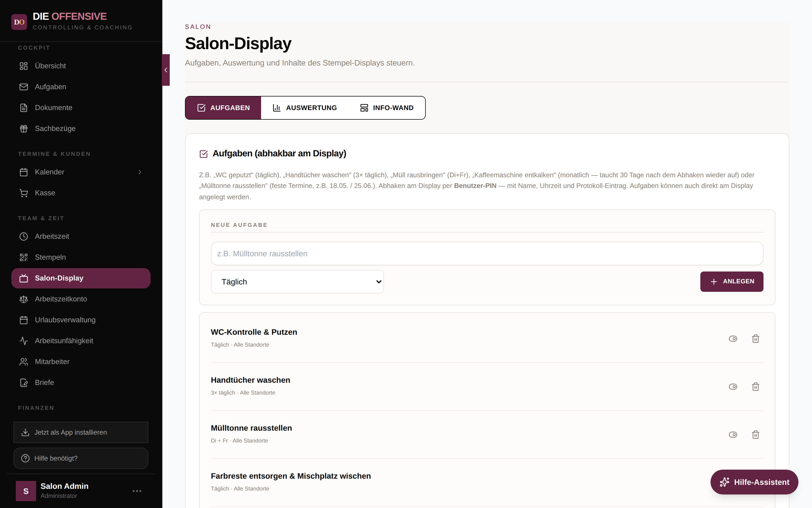Click the Arbeitsunfähigkeit pulse icon

click(x=23, y=341)
